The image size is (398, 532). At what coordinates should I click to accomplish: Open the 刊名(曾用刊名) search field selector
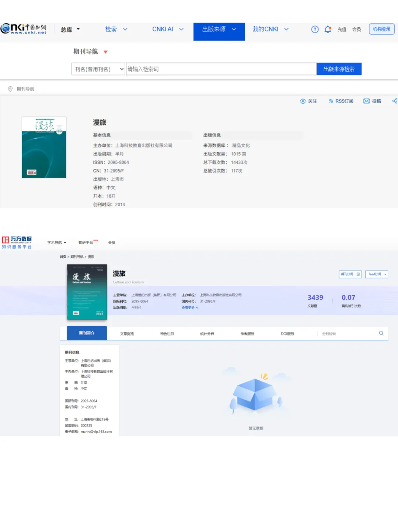(98, 69)
